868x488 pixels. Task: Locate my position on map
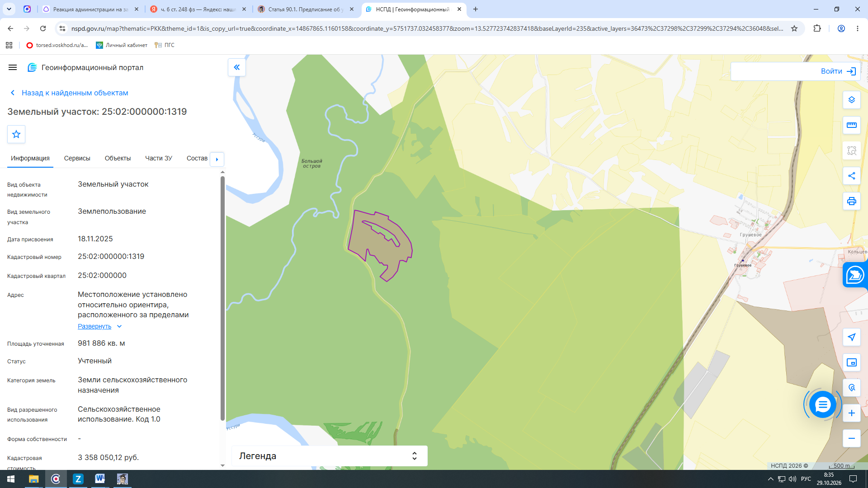pyautogui.click(x=851, y=337)
